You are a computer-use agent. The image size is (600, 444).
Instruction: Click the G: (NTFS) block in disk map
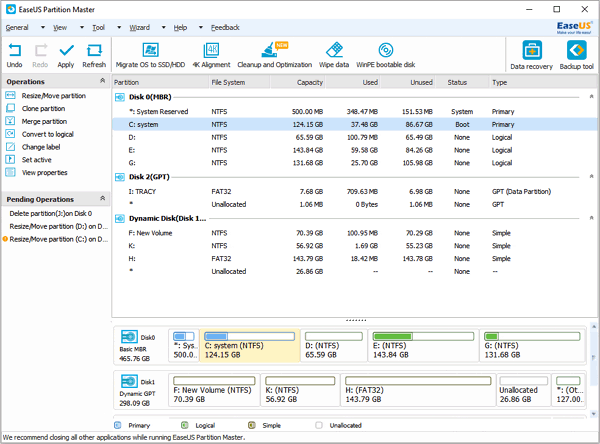pyautogui.click(x=532, y=345)
